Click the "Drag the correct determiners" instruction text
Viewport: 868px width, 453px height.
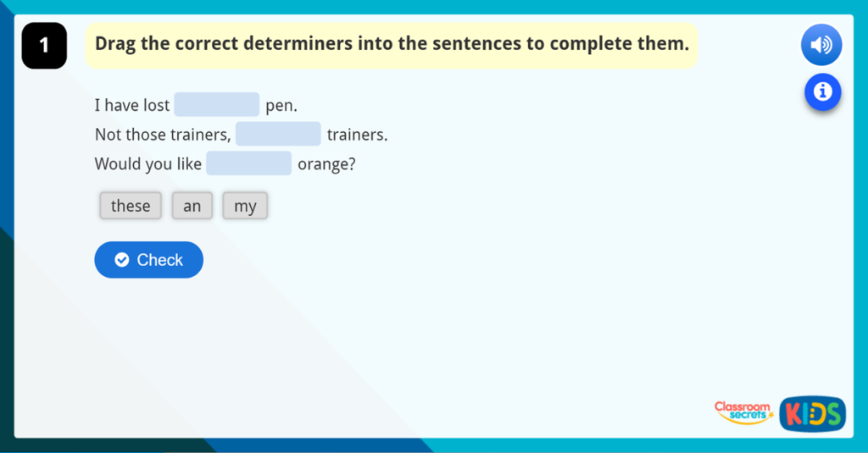click(x=392, y=44)
